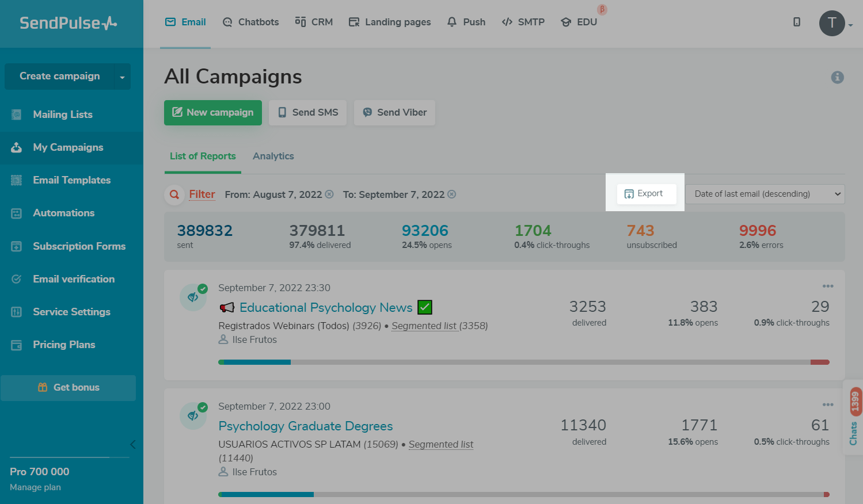Remove the From August 7 date filter
This screenshot has height=504, width=863.
pyautogui.click(x=329, y=194)
